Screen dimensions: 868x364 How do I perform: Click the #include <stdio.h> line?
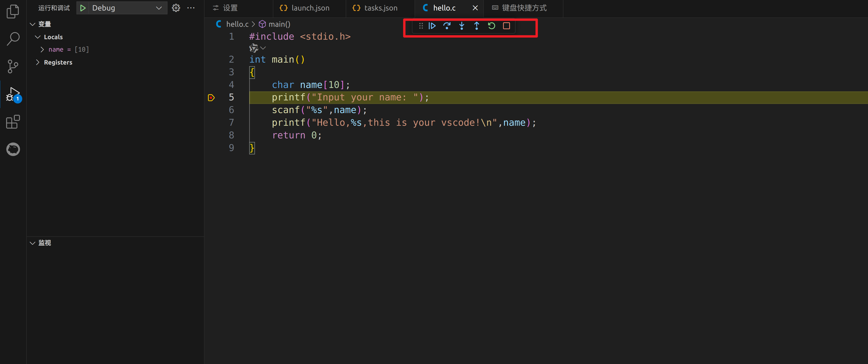click(300, 36)
